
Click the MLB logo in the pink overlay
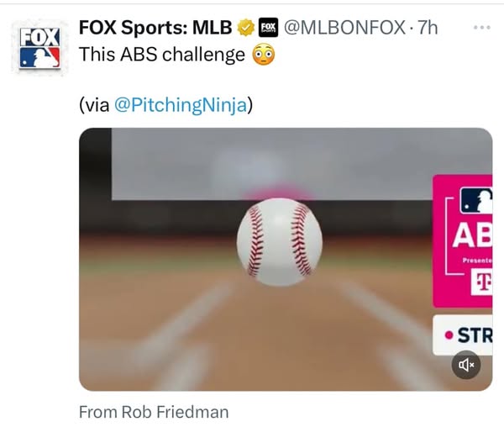(x=476, y=202)
